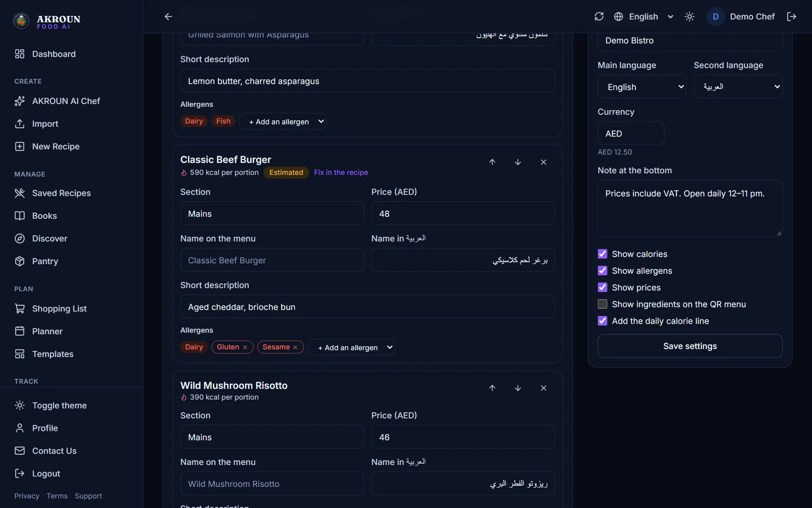
Task: Click the sign-out icon beside Demo Chef
Action: (x=792, y=17)
